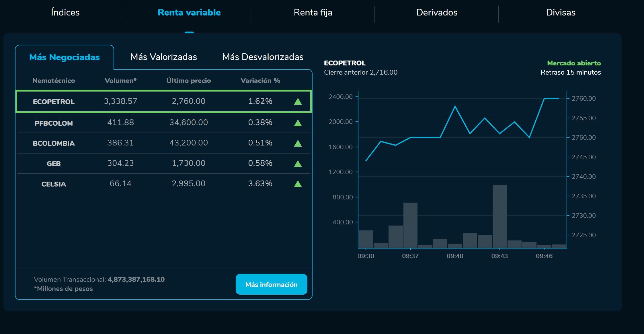Select the BCOLOMBIA ticker row
Viewport: 644px width, 334px height.
click(54, 143)
